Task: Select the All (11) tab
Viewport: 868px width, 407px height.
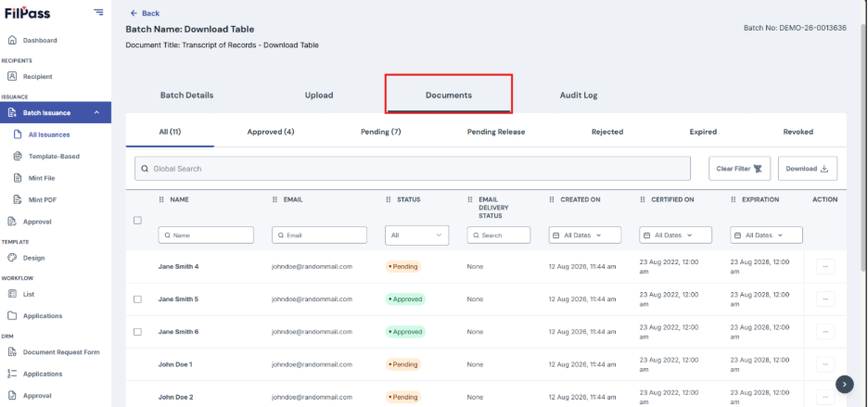Action: (x=170, y=132)
